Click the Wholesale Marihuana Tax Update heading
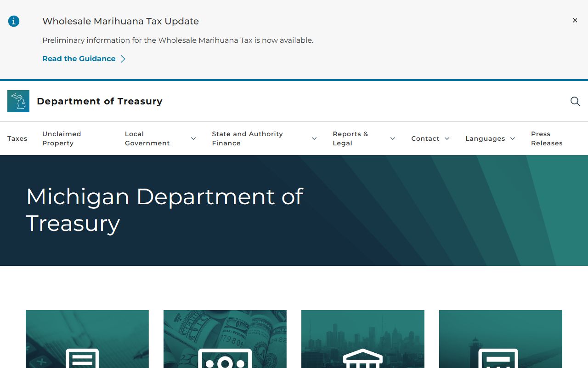Screen dimensions: 588x368 click(x=120, y=21)
